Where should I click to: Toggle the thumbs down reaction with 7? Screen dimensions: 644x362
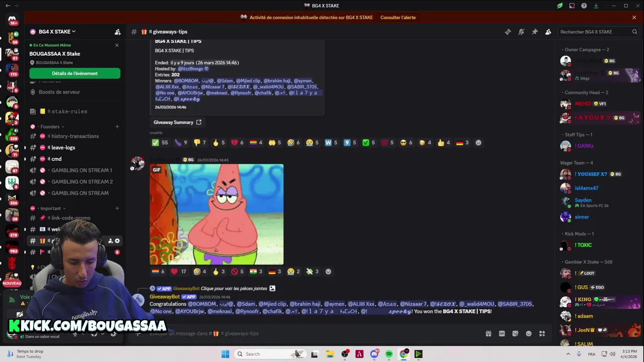[200, 143]
